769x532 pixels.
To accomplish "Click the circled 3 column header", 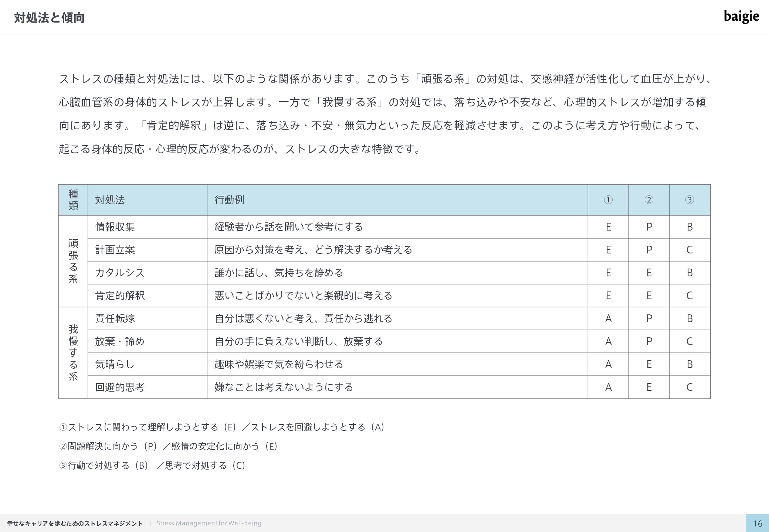I will click(x=690, y=200).
